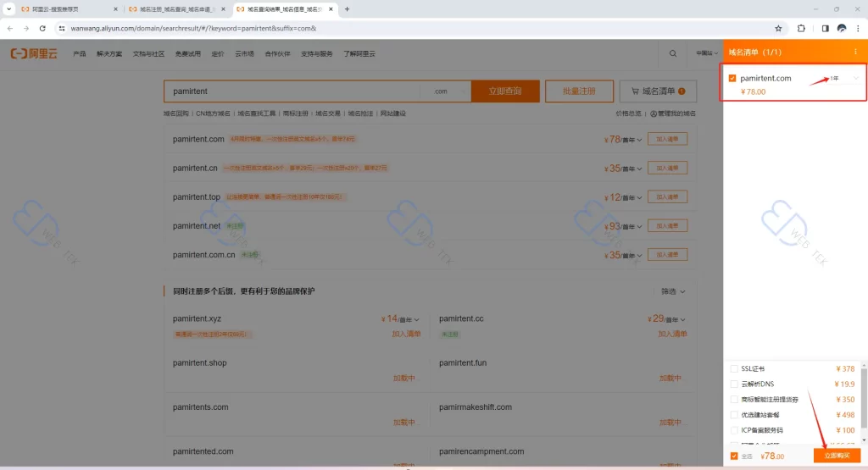
Task: Click the browser address bar URL
Action: [x=193, y=28]
